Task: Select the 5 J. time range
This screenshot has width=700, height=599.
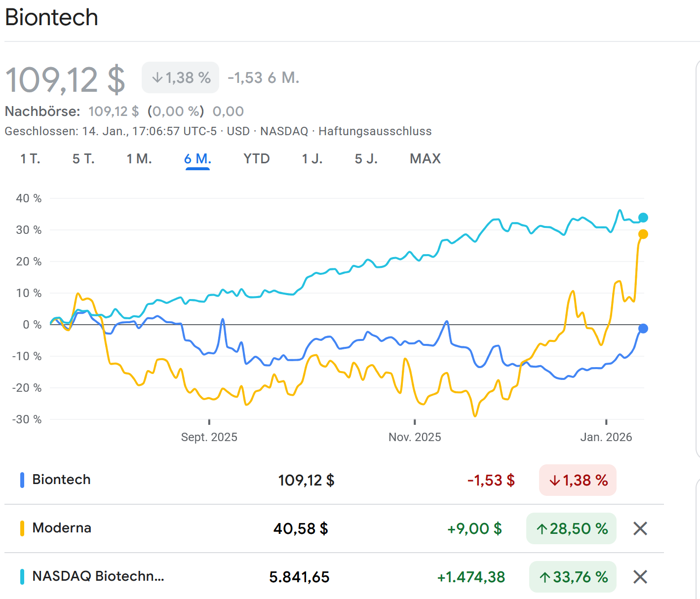Action: point(366,159)
